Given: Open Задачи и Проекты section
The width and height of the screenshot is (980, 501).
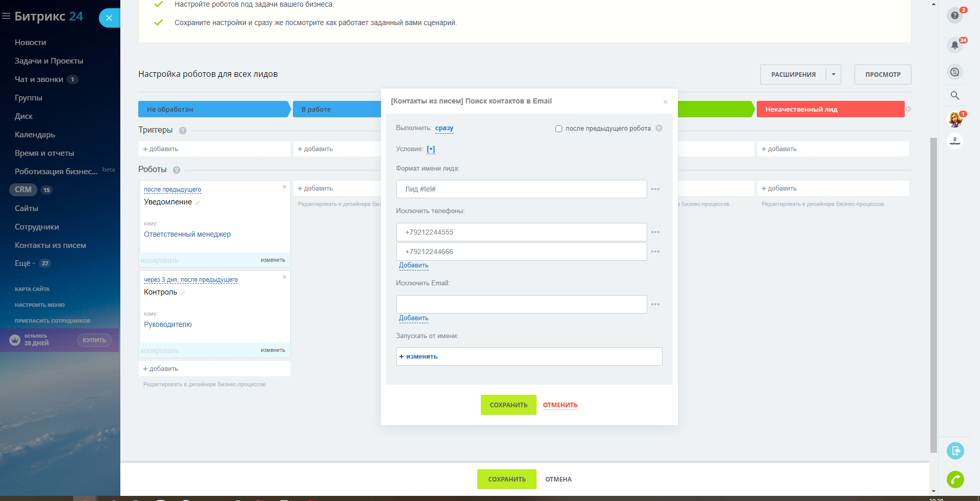Looking at the screenshot, I should click(x=49, y=61).
